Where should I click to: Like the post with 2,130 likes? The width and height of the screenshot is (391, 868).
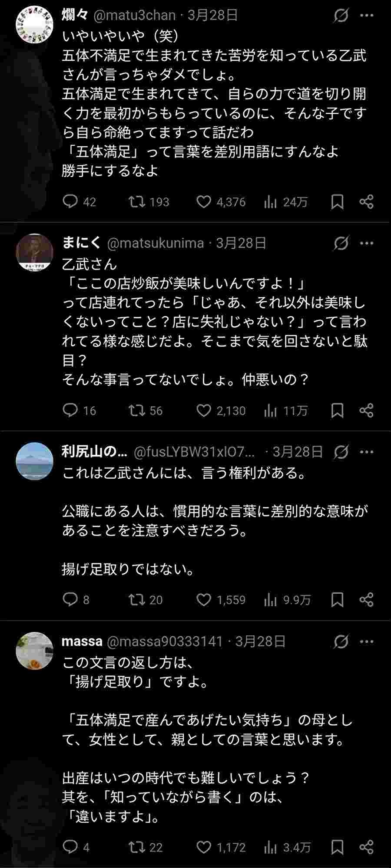pyautogui.click(x=203, y=411)
